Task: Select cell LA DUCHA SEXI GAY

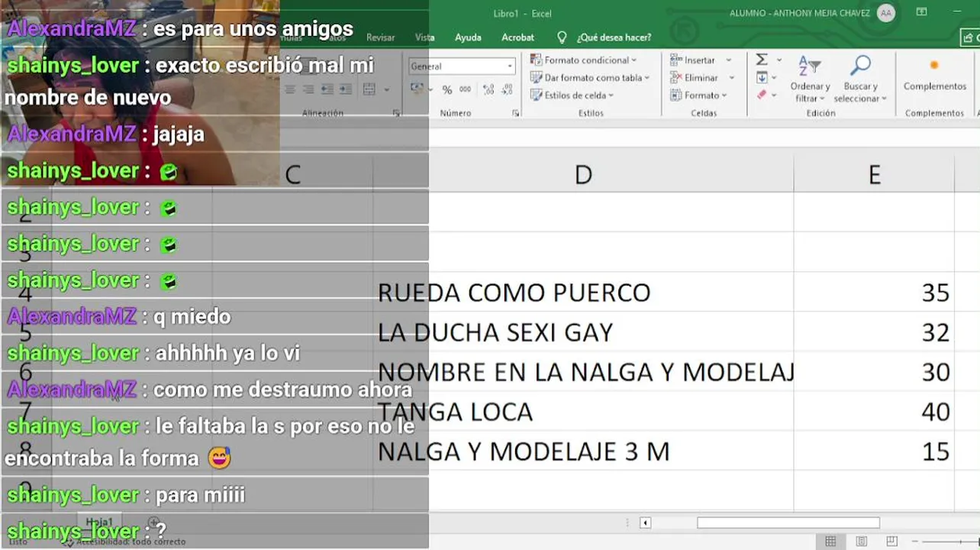Action: [584, 332]
